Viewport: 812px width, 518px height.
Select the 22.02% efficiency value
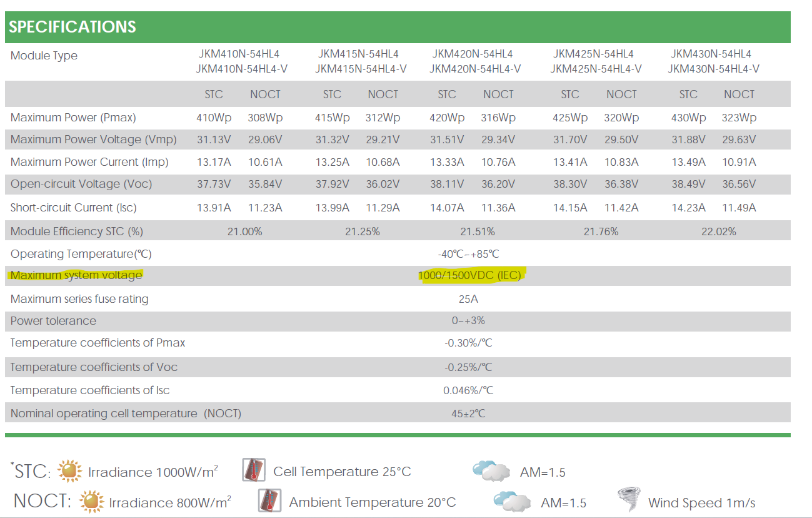(x=719, y=231)
